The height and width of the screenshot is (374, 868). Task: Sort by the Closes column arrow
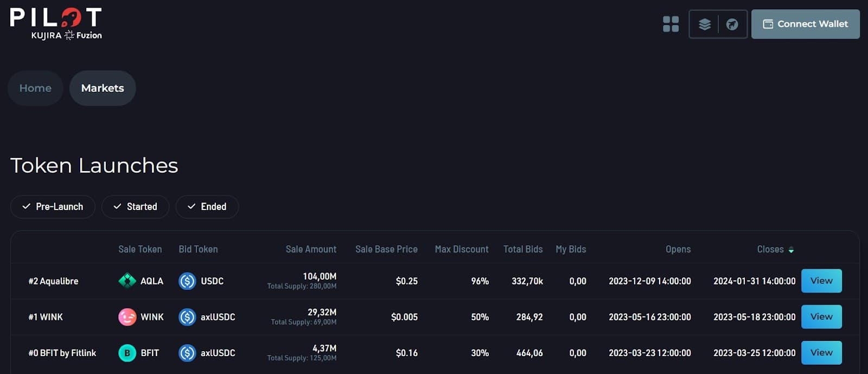click(x=791, y=250)
